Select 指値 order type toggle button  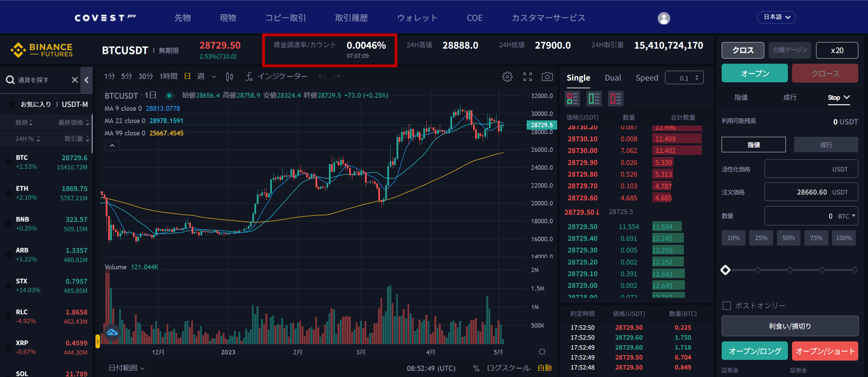point(753,145)
